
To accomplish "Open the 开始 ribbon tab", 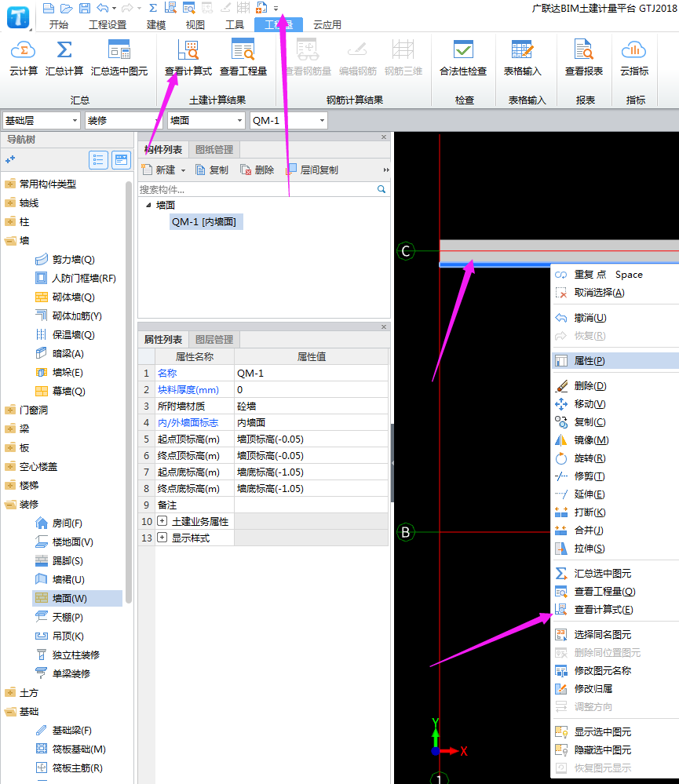I will tap(59, 24).
